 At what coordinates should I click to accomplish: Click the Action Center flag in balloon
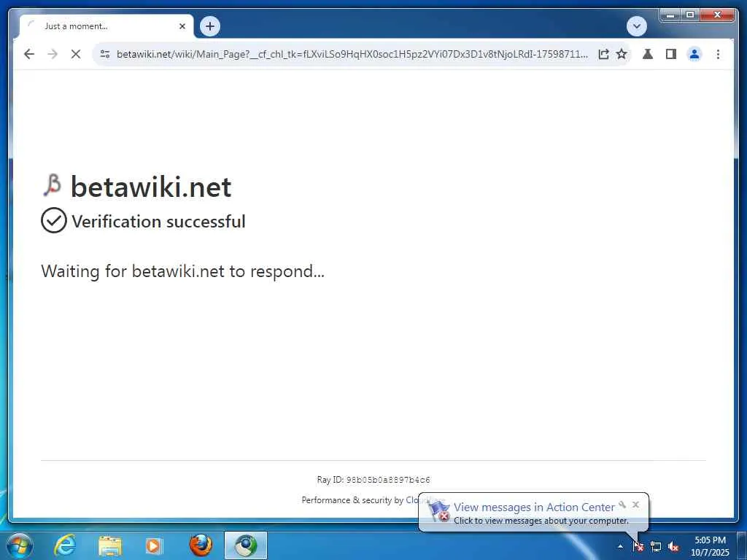(438, 511)
